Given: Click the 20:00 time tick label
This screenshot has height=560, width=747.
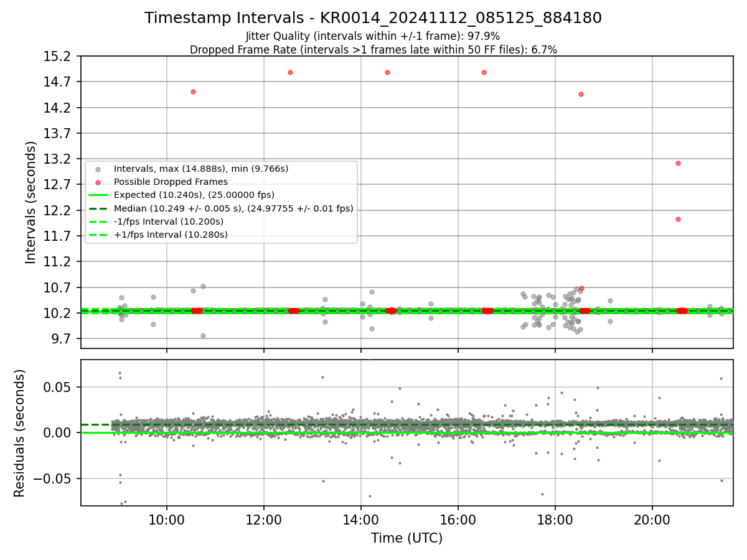Looking at the screenshot, I should (x=652, y=519).
